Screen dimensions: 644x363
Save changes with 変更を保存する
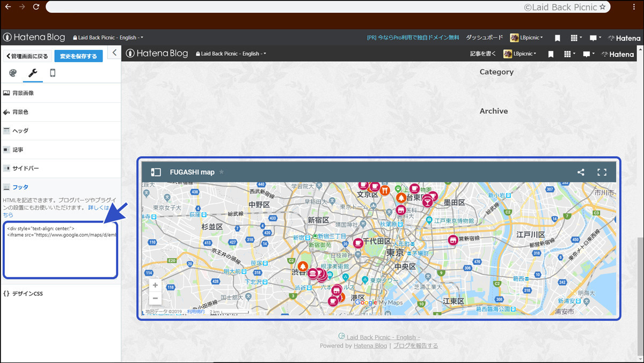[78, 56]
